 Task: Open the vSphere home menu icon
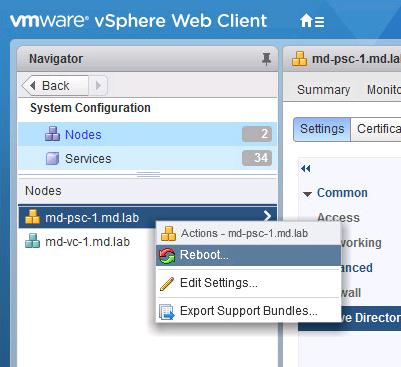point(312,21)
